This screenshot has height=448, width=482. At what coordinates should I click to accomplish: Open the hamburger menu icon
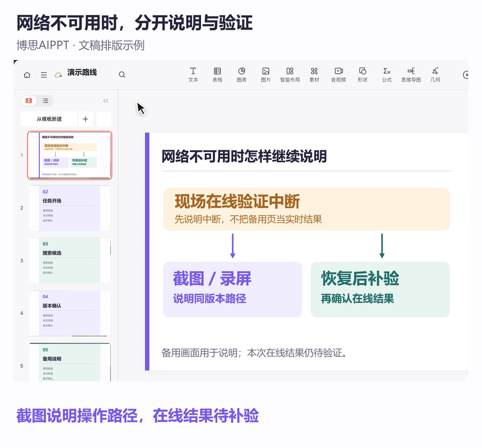click(44, 75)
